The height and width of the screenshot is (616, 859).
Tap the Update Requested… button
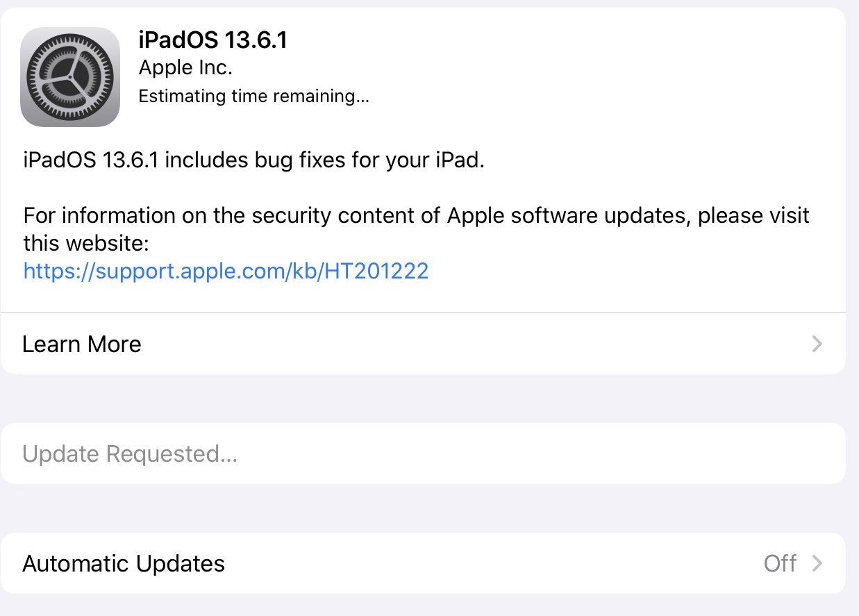(x=130, y=454)
